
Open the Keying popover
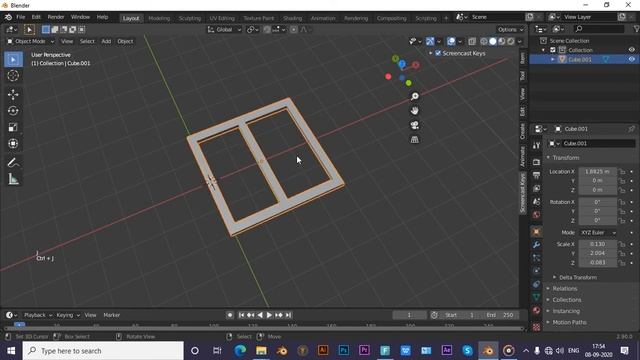[68, 315]
